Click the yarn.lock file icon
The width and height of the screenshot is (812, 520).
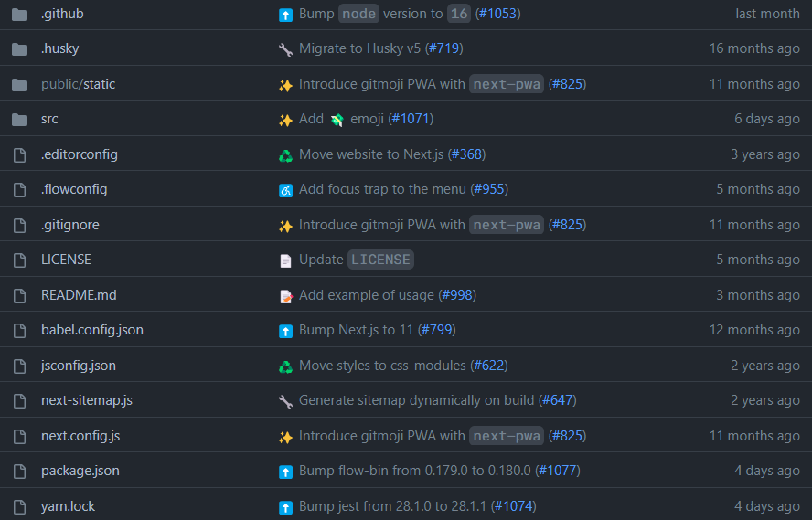click(x=19, y=506)
